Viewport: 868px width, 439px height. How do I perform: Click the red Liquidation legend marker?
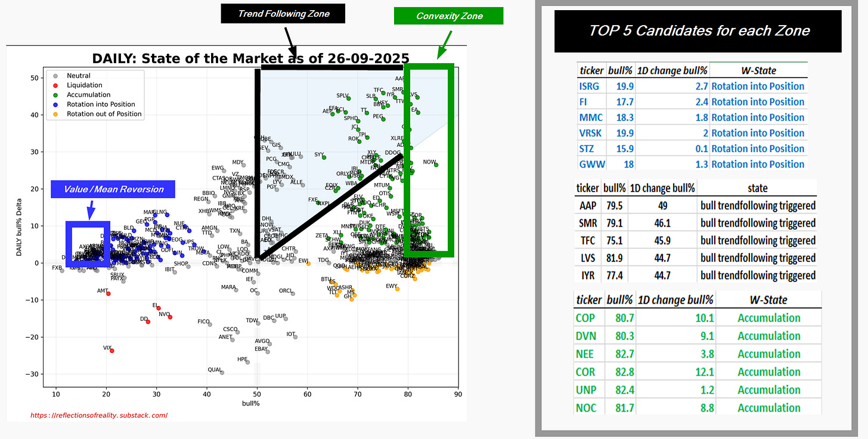coord(55,85)
